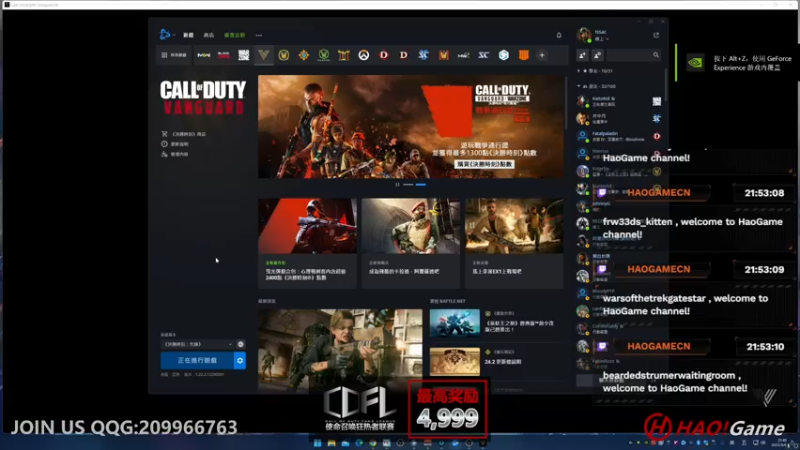The image size is (800, 450).
Task: Select the white Diablo Immortal icon
Action: click(404, 55)
